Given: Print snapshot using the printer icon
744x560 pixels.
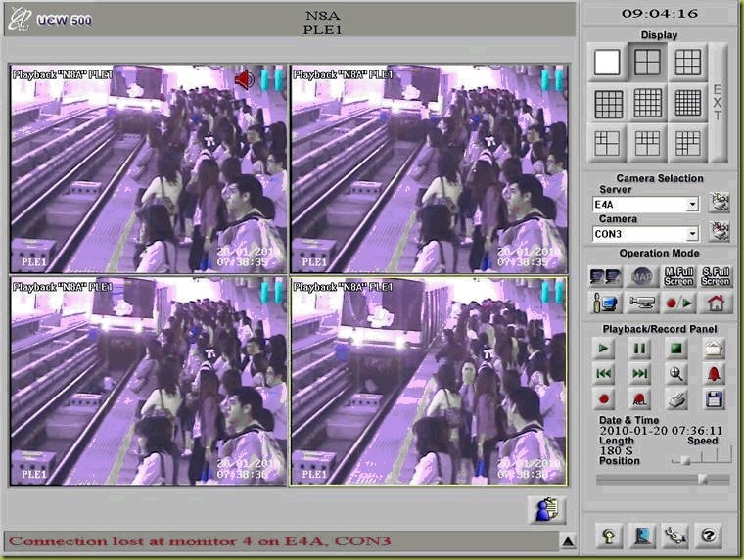Looking at the screenshot, I should coord(676,399).
